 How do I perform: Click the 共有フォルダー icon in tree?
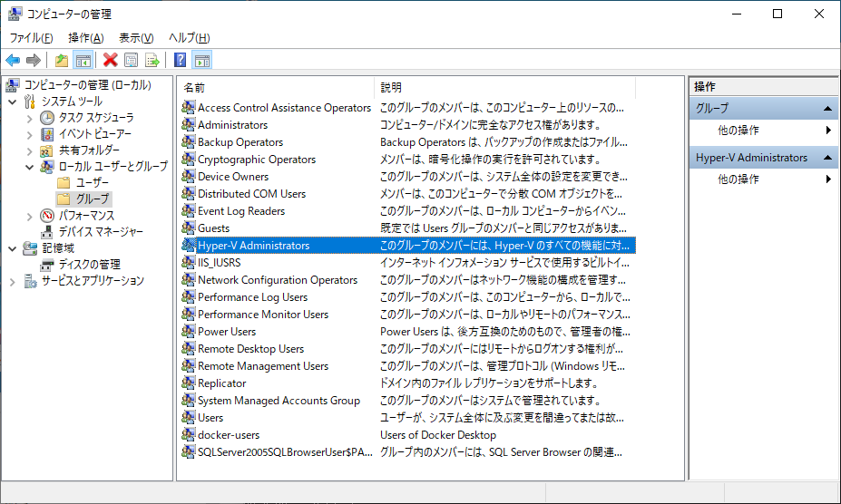coord(47,150)
